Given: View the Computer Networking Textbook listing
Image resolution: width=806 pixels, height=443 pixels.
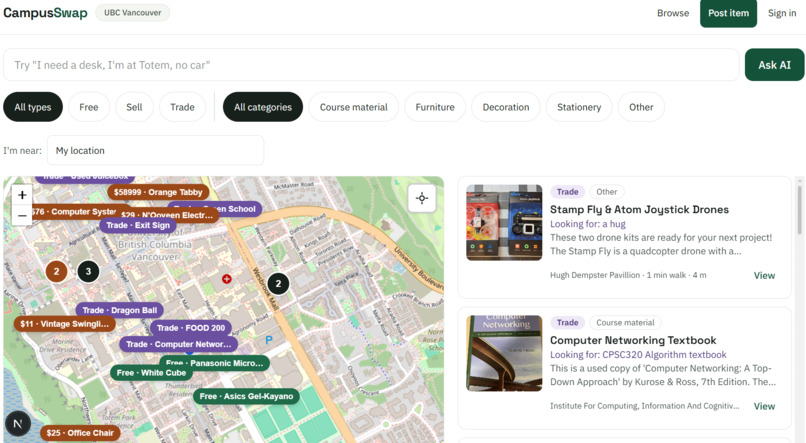Looking at the screenshot, I should coord(764,406).
